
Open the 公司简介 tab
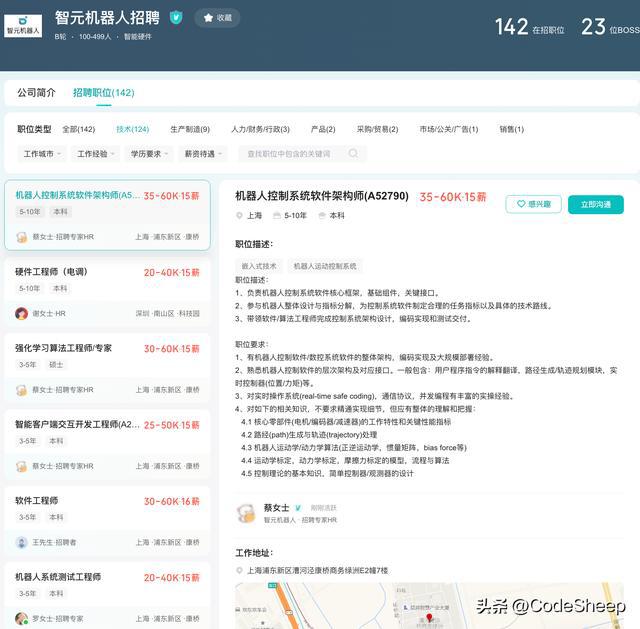coord(36,93)
